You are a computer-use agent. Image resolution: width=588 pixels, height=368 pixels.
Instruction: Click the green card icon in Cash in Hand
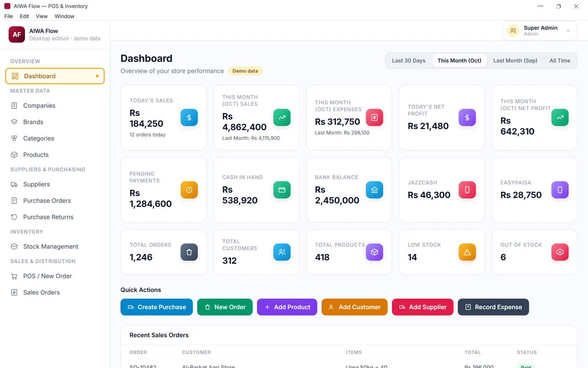click(282, 190)
